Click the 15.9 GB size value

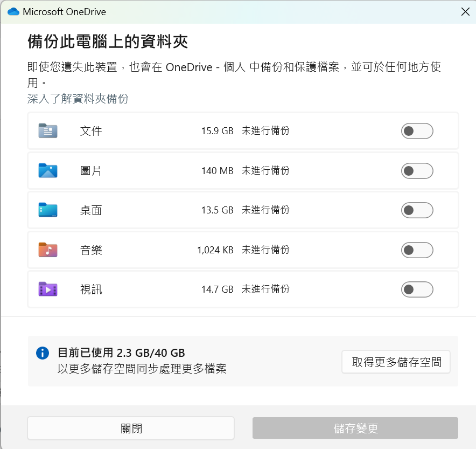coord(218,131)
